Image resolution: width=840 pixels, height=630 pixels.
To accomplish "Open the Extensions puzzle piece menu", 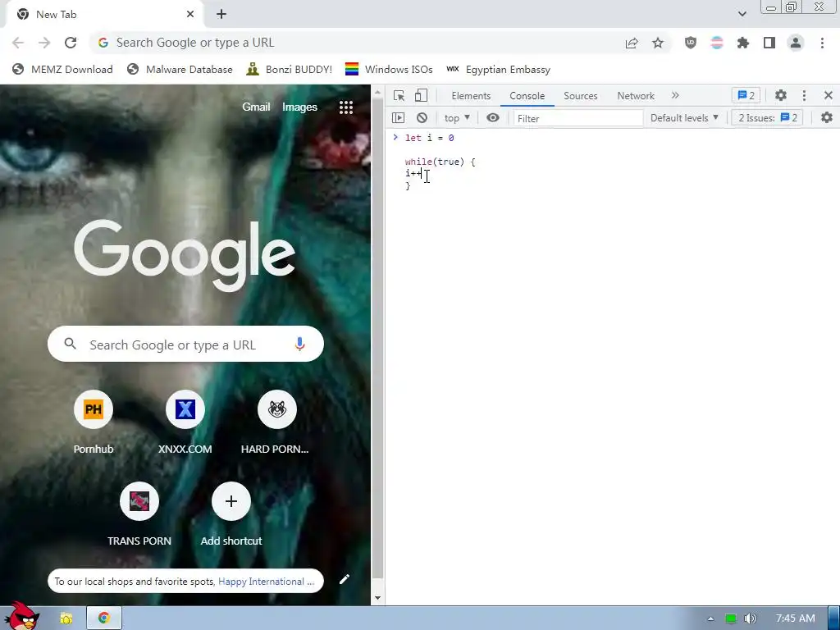I will [743, 43].
